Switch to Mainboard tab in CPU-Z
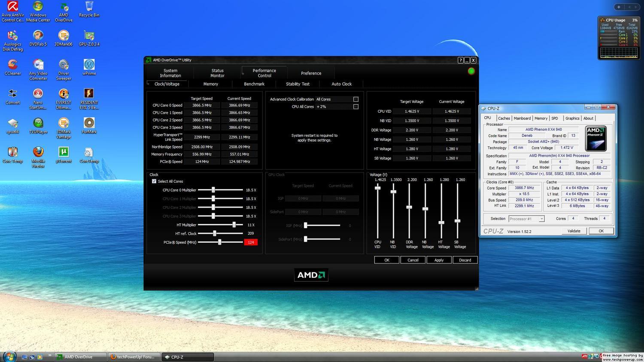This screenshot has height=362, width=644. coord(522,118)
